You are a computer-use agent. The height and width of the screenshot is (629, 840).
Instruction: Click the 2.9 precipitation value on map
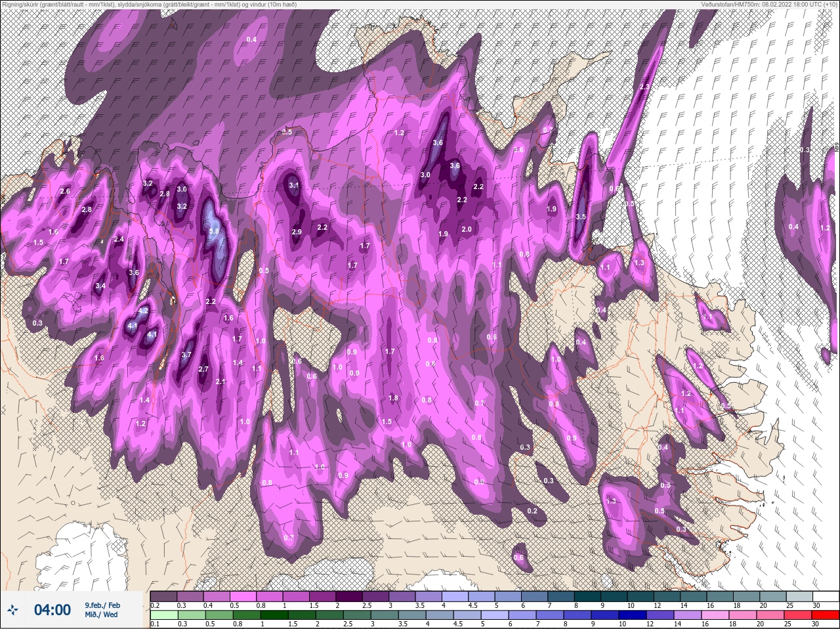(x=297, y=232)
